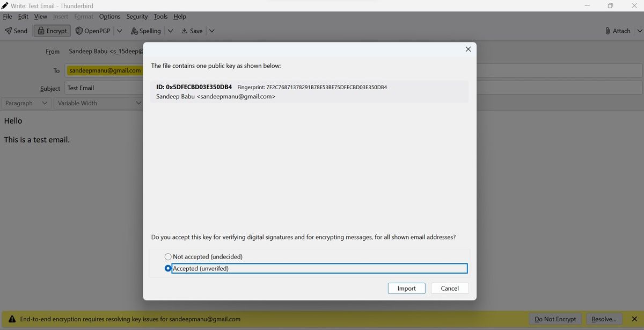Open the File menu

tap(8, 17)
